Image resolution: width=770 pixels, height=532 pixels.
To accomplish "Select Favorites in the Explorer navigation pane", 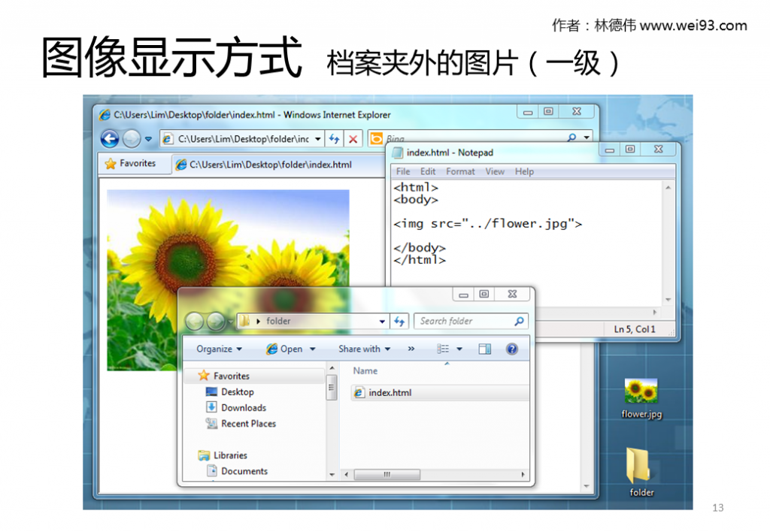I will click(231, 376).
